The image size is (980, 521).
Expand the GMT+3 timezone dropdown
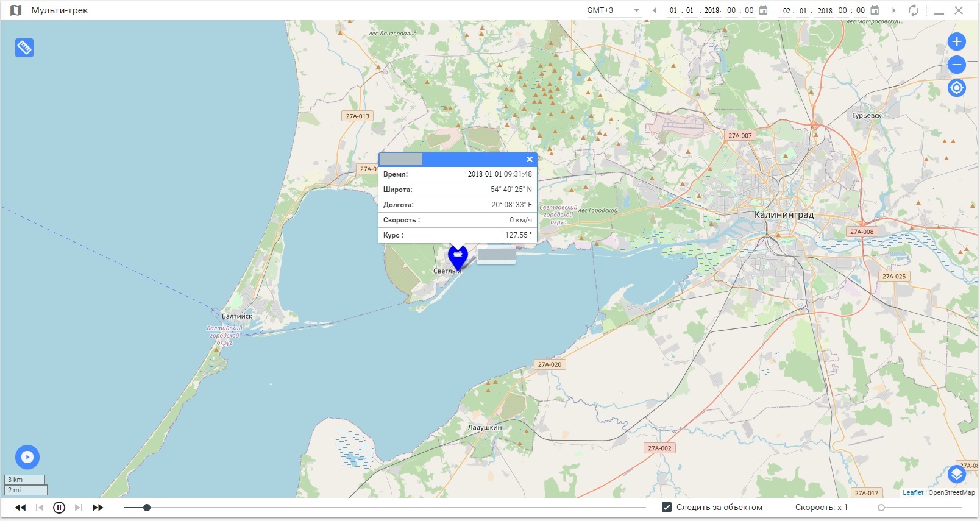click(x=636, y=10)
